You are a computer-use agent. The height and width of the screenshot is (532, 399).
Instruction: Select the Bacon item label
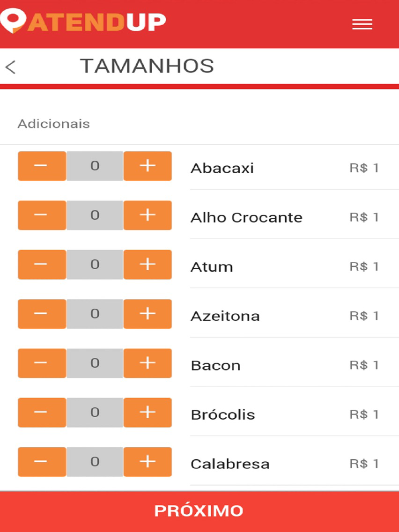pyautogui.click(x=216, y=365)
